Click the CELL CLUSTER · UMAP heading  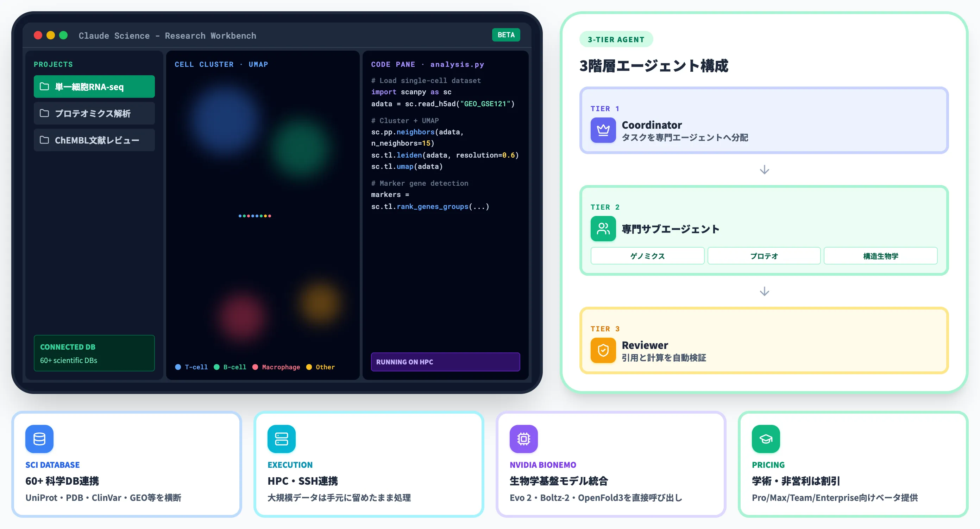(x=221, y=64)
